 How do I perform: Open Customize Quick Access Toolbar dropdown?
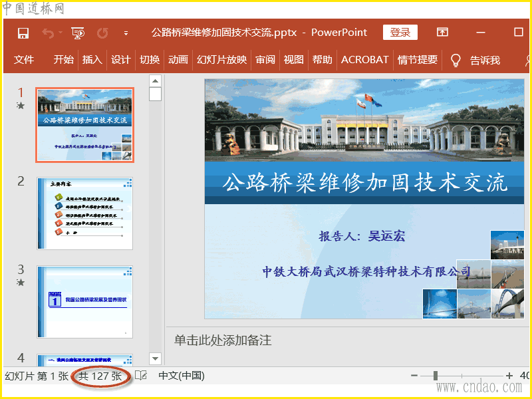126,33
